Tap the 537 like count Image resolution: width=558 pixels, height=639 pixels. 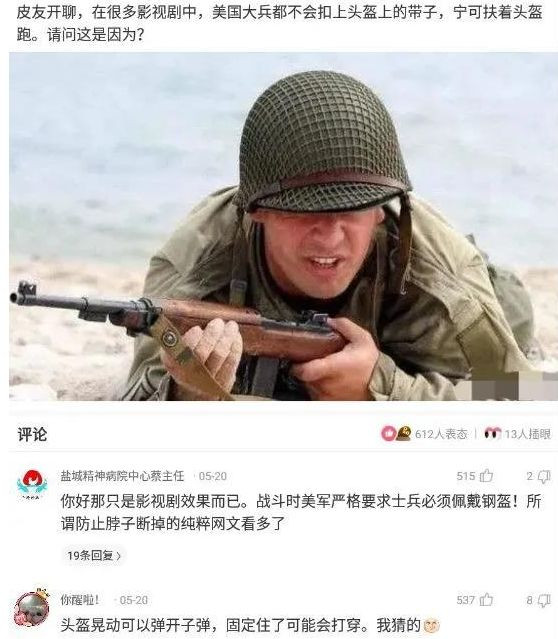[466, 600]
